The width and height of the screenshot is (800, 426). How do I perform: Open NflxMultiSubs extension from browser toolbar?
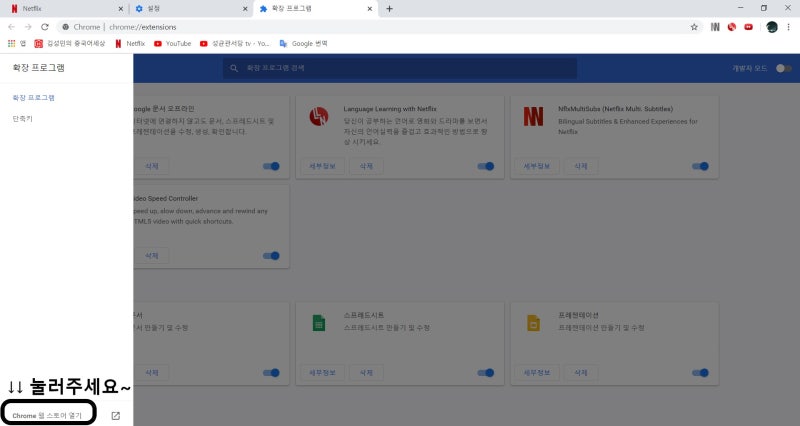click(x=715, y=27)
